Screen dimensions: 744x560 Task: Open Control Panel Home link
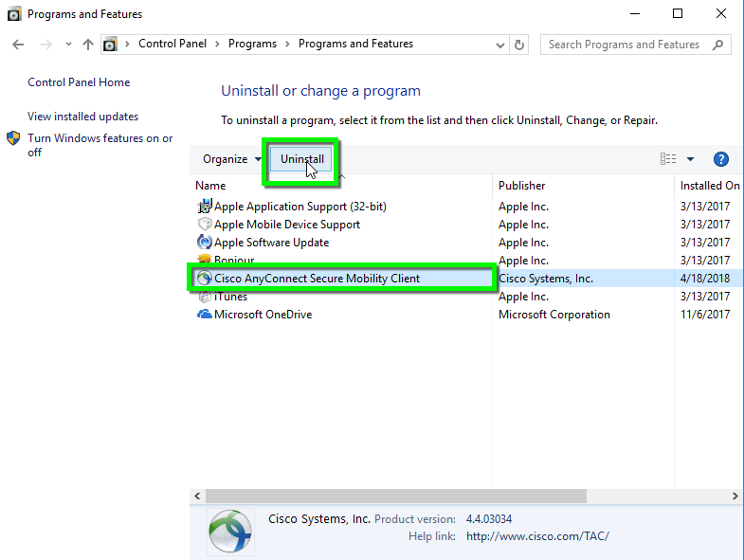click(x=79, y=82)
